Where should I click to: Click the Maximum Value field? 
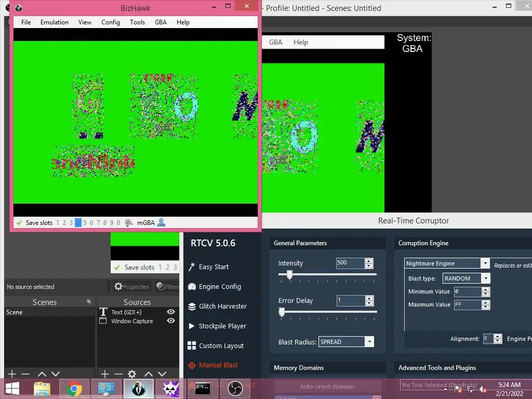pyautogui.click(x=468, y=304)
